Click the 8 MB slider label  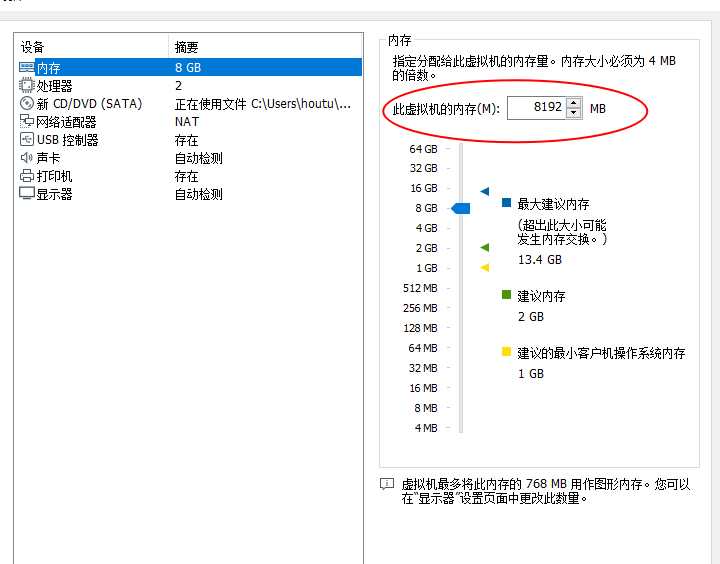click(426, 408)
